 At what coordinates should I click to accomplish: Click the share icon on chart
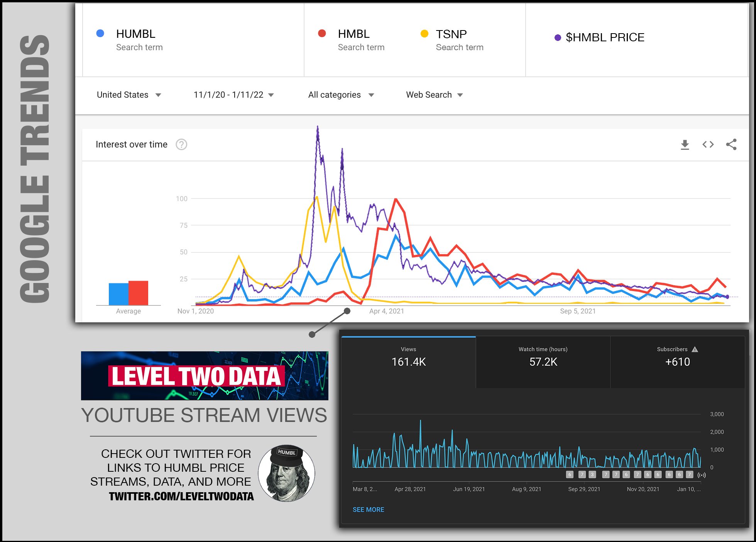pos(731,144)
